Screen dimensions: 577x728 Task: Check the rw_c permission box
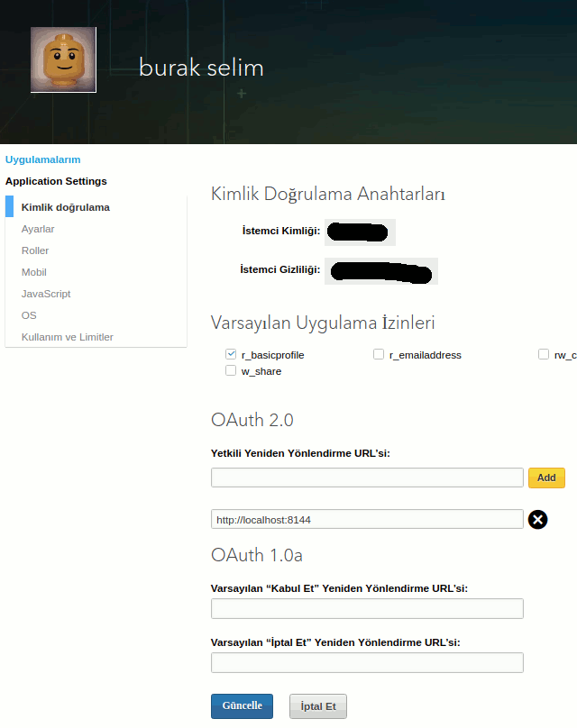click(544, 355)
